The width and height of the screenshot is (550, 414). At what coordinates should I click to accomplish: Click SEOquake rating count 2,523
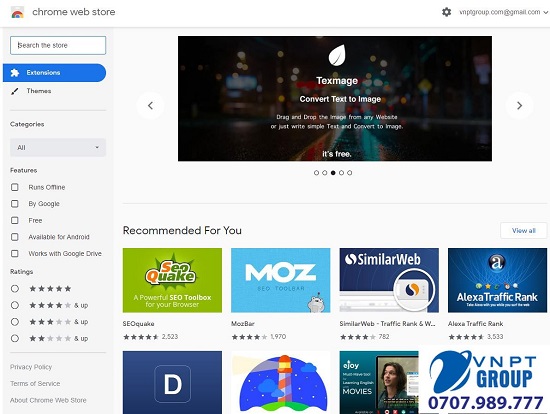point(170,336)
